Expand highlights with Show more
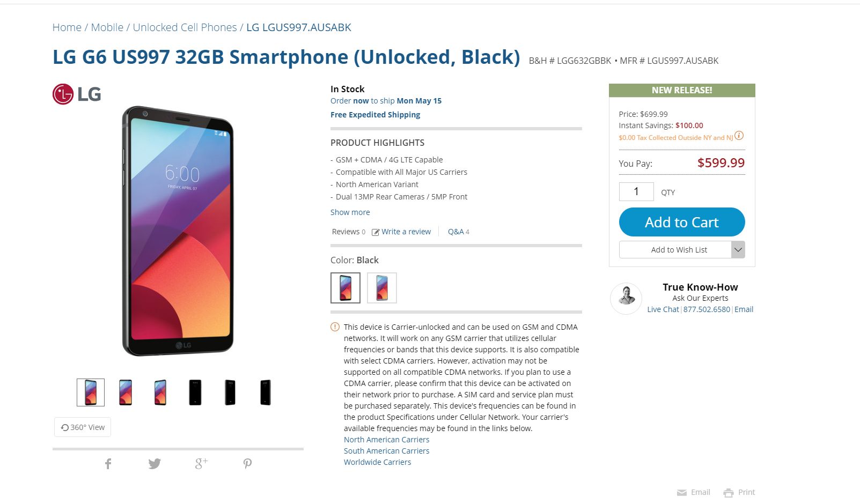The image size is (860, 504). coord(350,212)
